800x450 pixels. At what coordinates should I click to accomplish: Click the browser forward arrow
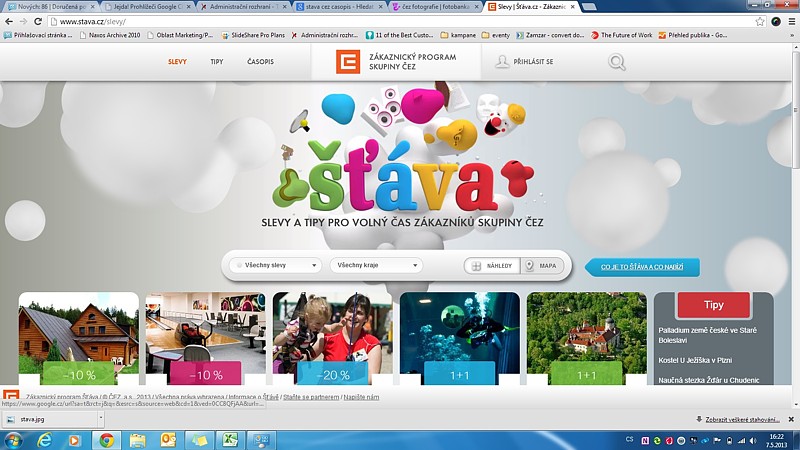[x=23, y=21]
